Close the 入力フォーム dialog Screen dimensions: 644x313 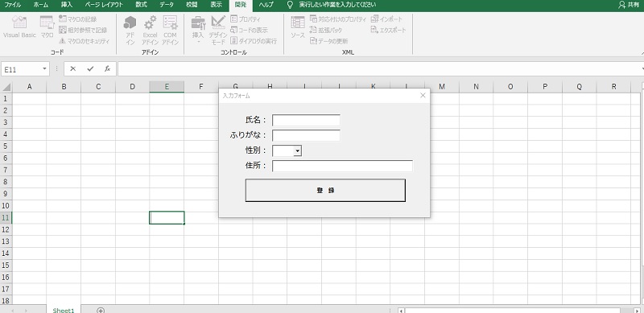423,95
